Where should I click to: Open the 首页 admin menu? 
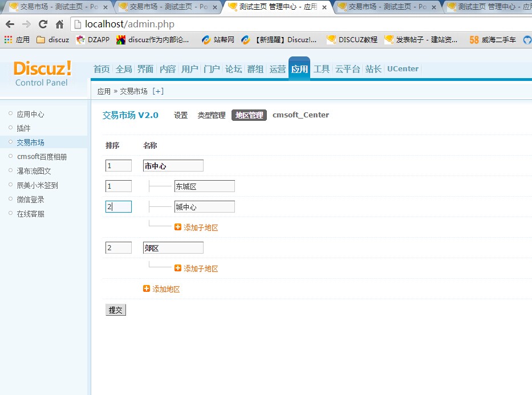[x=102, y=69]
